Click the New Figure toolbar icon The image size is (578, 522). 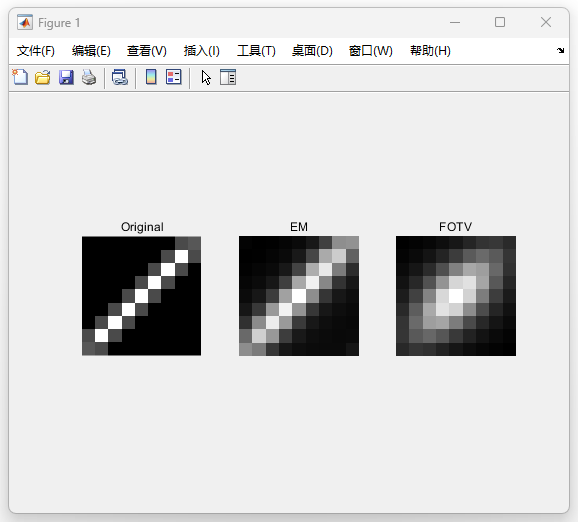20,77
